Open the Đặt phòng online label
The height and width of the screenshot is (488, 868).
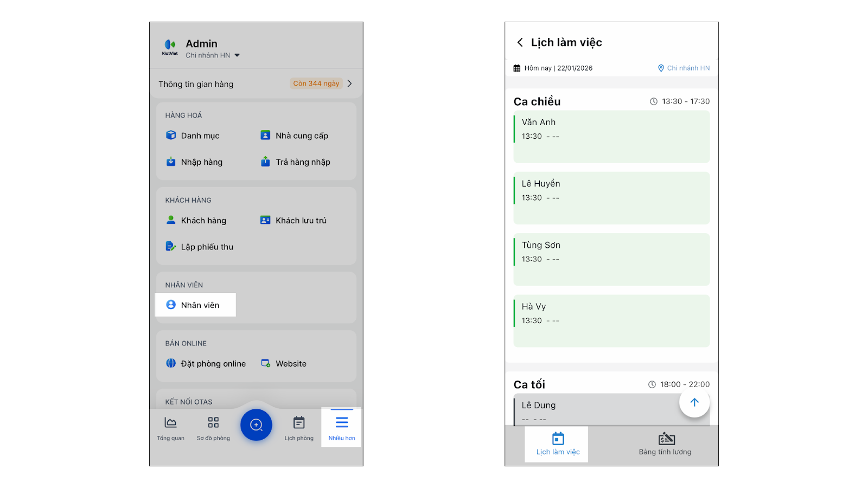pyautogui.click(x=213, y=364)
